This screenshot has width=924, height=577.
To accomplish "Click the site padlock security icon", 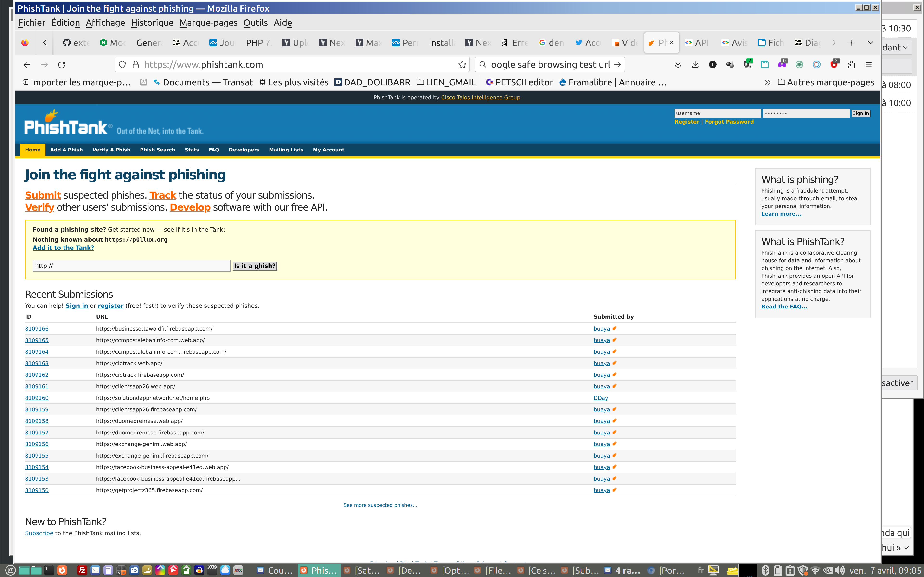I will (x=135, y=64).
